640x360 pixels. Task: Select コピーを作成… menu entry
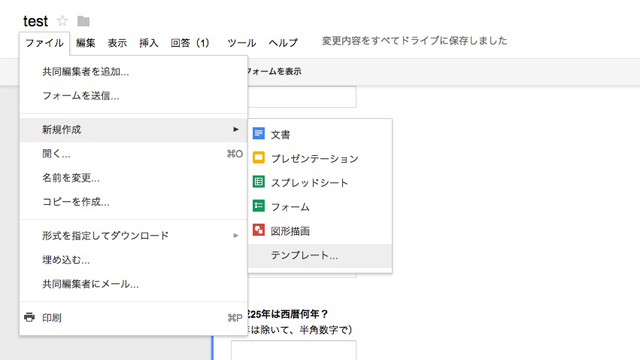[x=133, y=202]
